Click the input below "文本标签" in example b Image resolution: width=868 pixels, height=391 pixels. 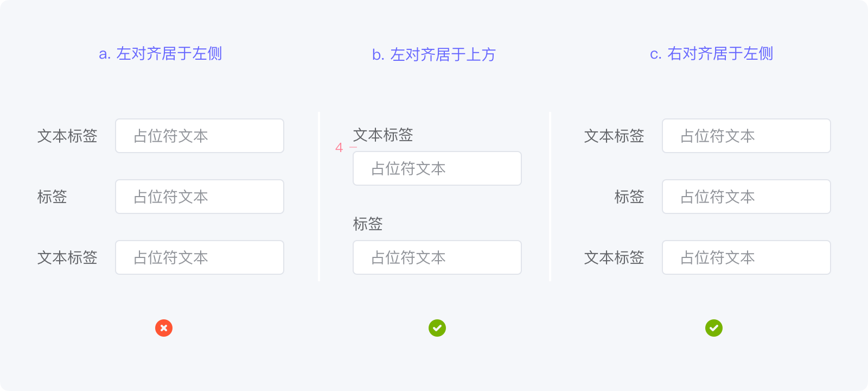click(437, 168)
